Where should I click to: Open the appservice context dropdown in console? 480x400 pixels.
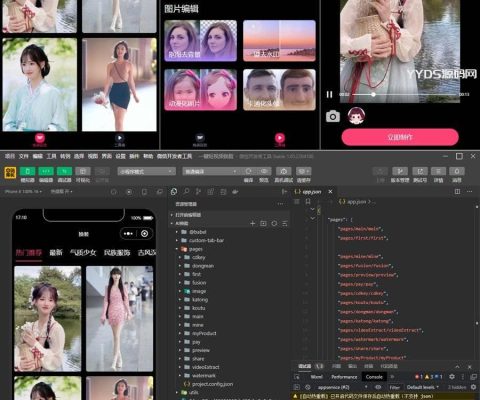tap(342, 387)
